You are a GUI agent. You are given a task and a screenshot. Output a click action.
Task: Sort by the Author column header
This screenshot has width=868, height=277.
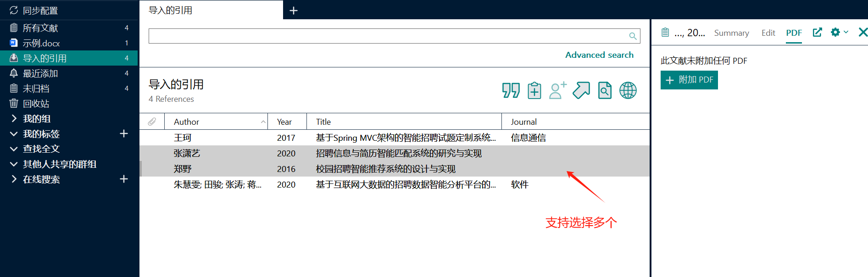coord(216,122)
